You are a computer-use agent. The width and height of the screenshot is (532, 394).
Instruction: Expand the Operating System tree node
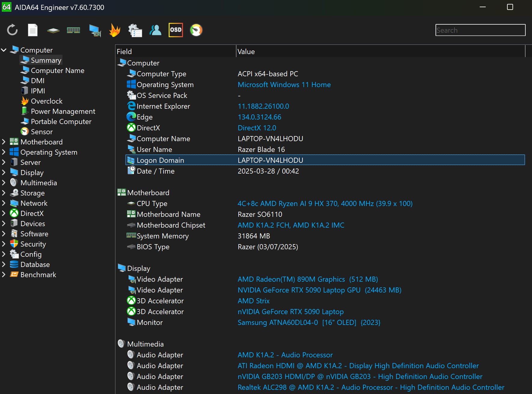click(4, 152)
